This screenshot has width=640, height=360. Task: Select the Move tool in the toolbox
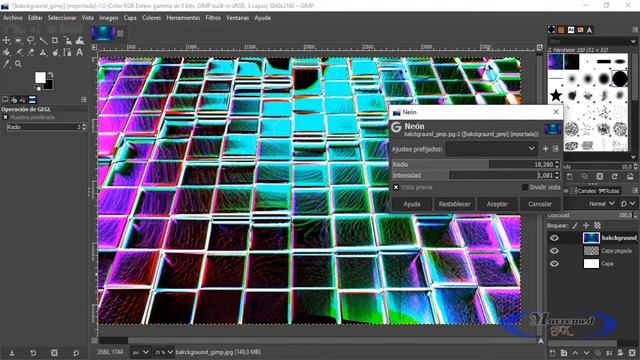point(6,40)
